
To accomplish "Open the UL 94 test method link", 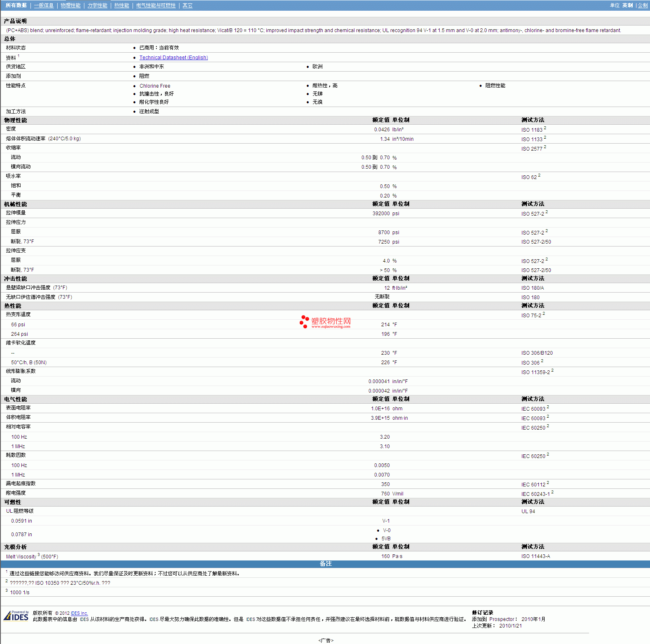I will [528, 511].
